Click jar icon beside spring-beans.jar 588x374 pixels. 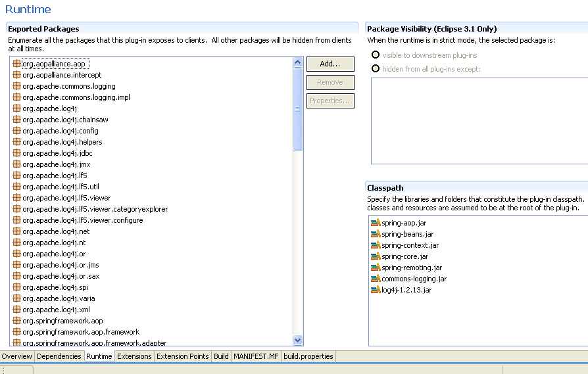[x=376, y=234]
